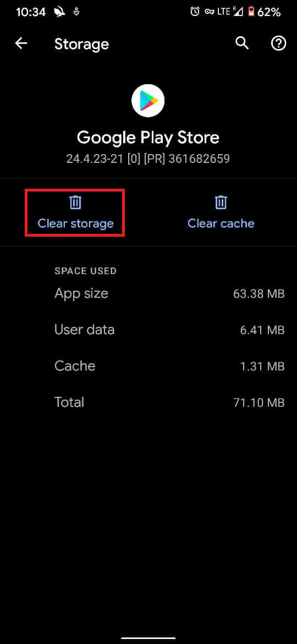
Task: Select the Total storage row
Action: tap(169, 402)
